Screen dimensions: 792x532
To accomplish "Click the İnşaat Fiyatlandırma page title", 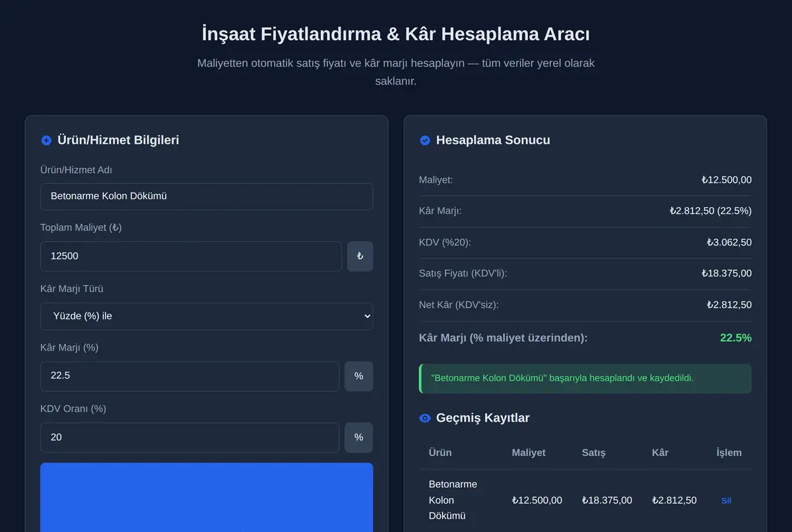I will pos(396,34).
